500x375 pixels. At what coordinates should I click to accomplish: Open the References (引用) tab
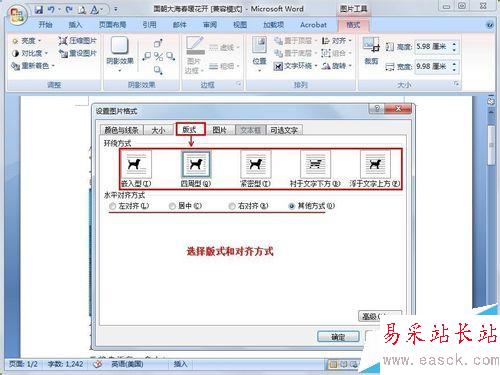click(149, 25)
